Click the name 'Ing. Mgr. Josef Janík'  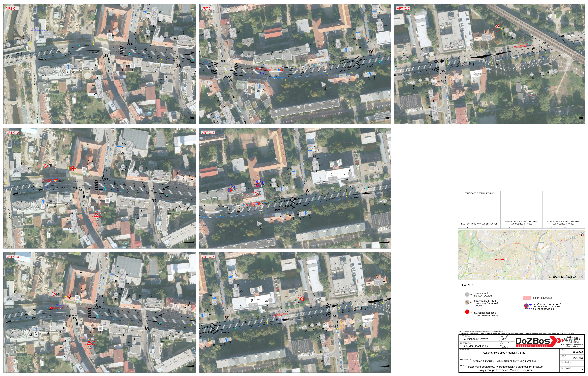(476, 346)
